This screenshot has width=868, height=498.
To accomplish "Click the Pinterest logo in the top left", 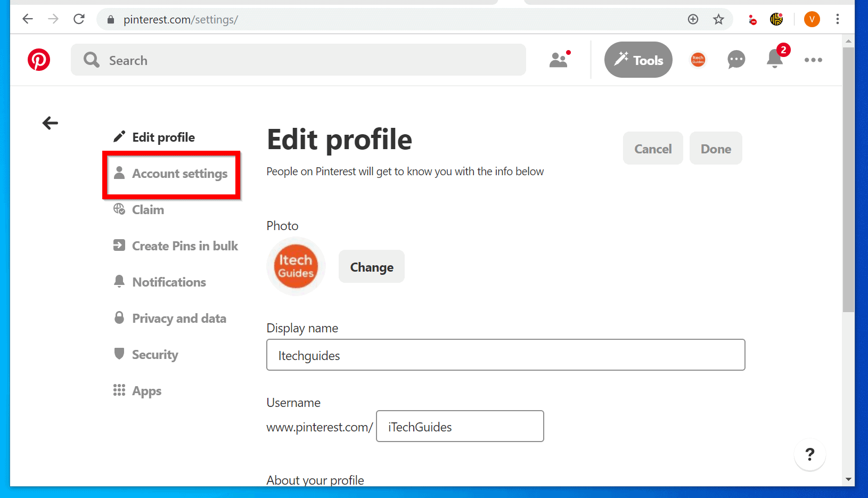I will [39, 60].
